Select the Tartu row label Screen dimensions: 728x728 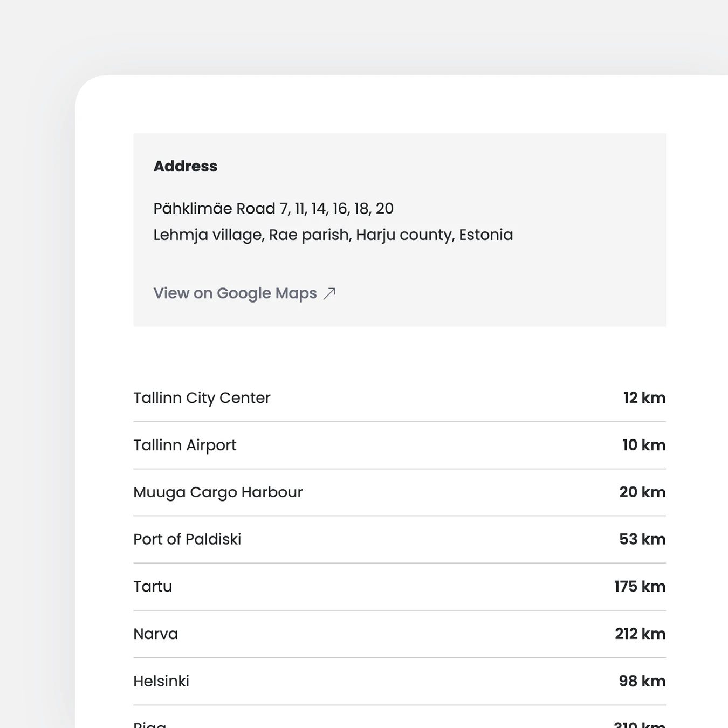pyautogui.click(x=153, y=587)
